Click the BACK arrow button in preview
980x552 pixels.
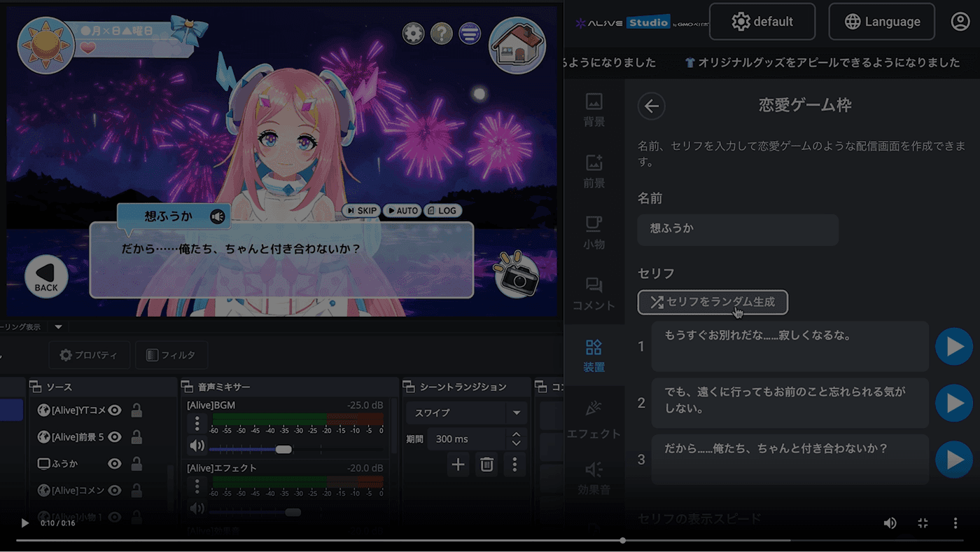pyautogui.click(x=46, y=277)
